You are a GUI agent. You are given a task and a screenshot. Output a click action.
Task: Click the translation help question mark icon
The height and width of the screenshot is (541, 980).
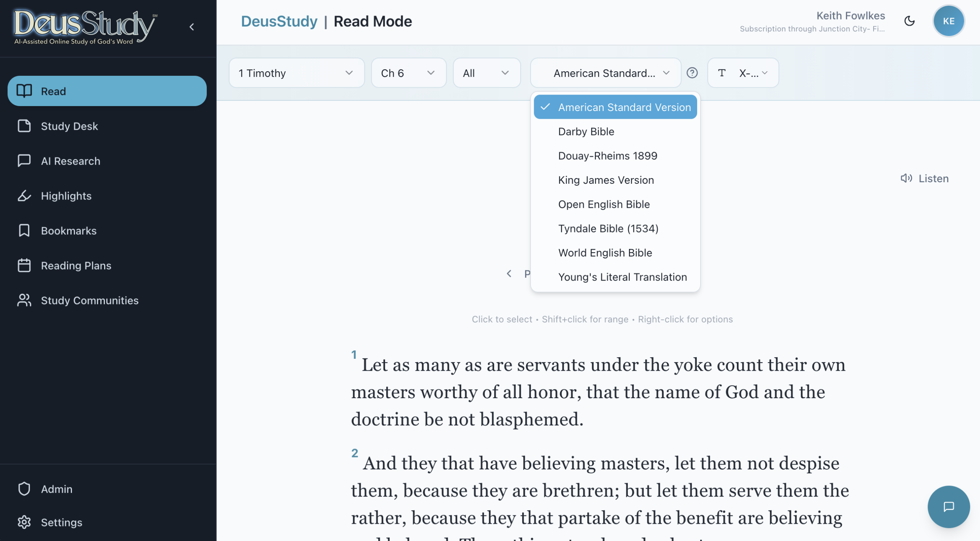[x=692, y=73]
